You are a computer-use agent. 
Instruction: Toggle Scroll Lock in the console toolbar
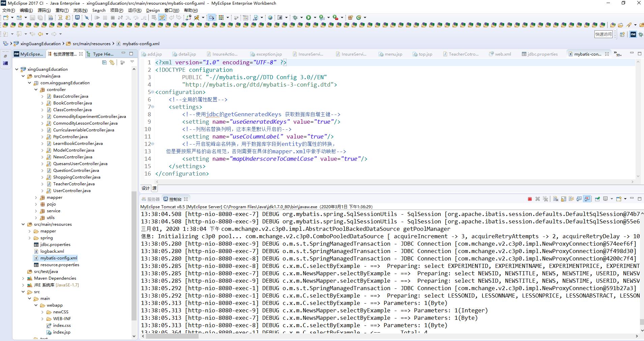(564, 199)
